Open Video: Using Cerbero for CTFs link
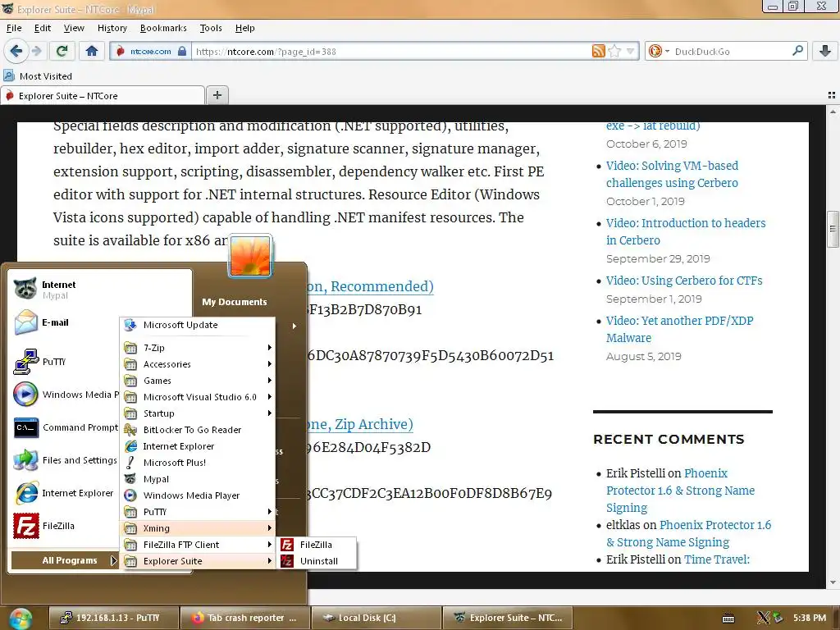Screen dimensions: 840x630 [684, 281]
